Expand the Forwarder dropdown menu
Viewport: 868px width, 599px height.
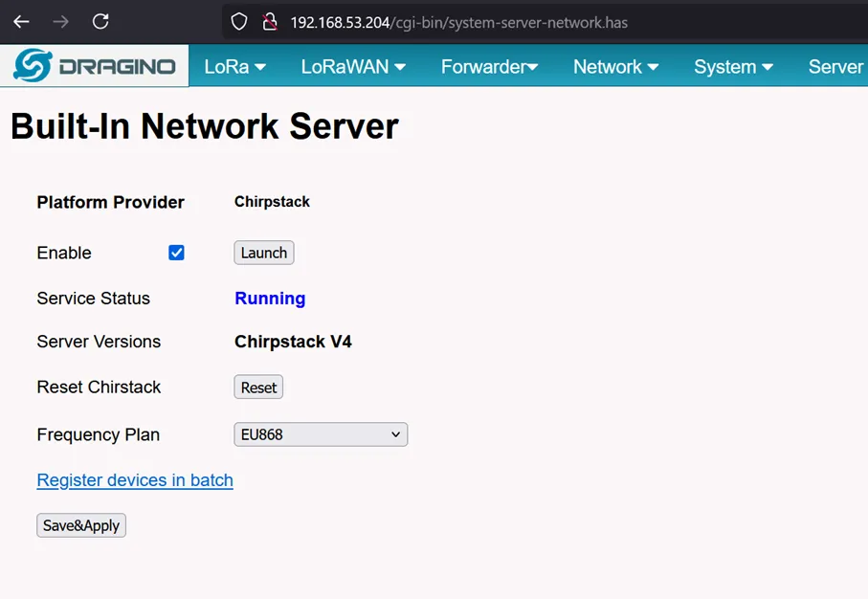(x=489, y=67)
